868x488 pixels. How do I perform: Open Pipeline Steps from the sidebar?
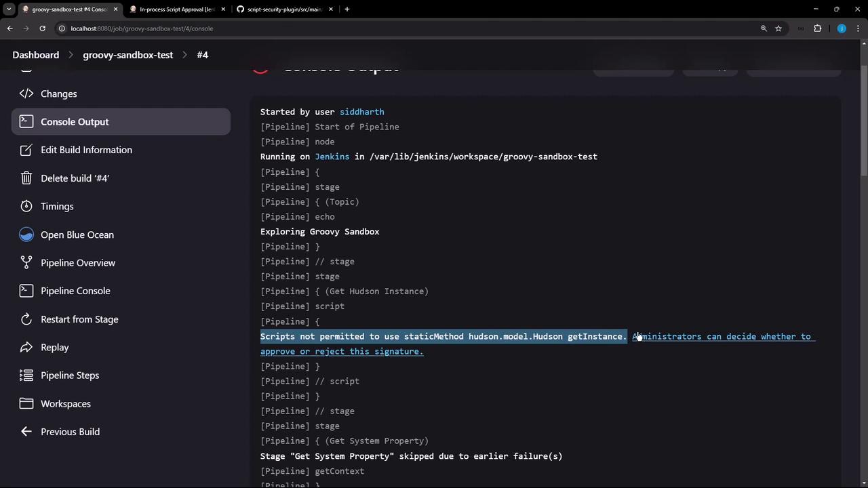point(69,375)
